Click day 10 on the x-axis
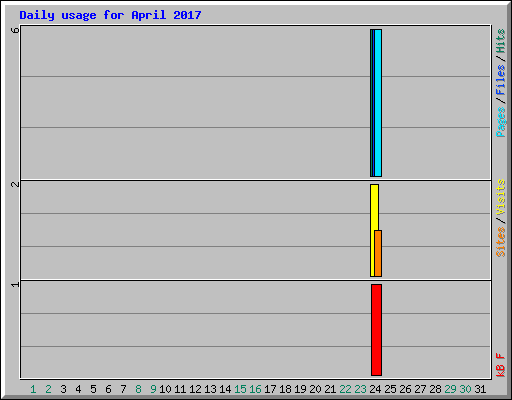This screenshot has height=400, width=512. [x=165, y=389]
